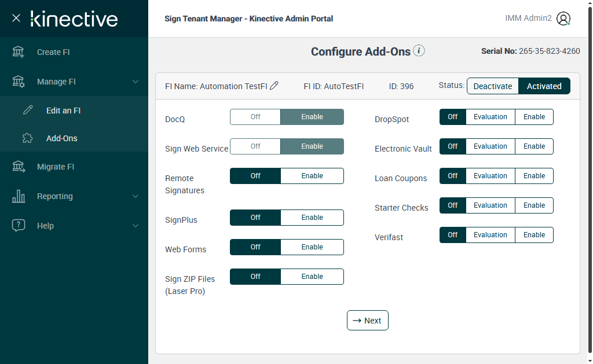
Task: Set Loan Coupons to Evaluation
Action: (490, 176)
